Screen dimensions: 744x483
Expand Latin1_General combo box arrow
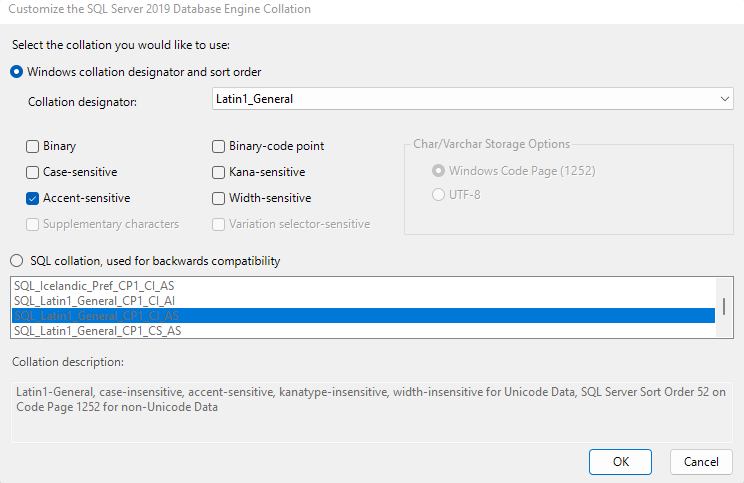(x=725, y=99)
